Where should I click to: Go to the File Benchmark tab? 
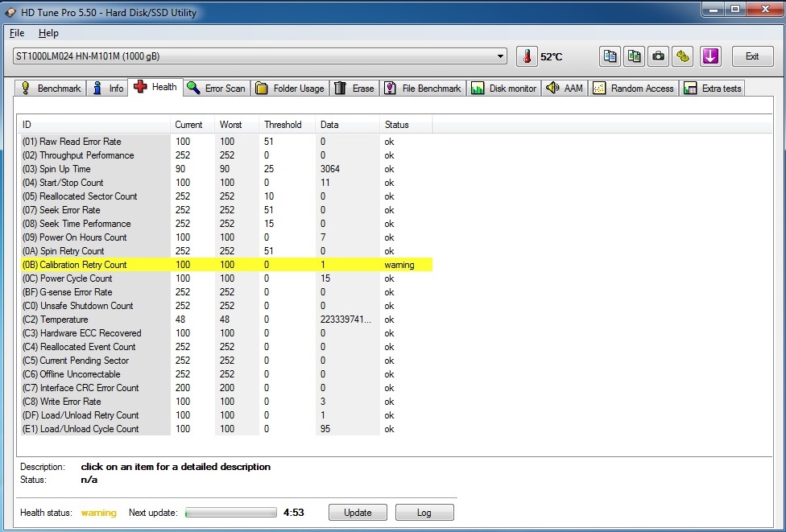(x=423, y=89)
